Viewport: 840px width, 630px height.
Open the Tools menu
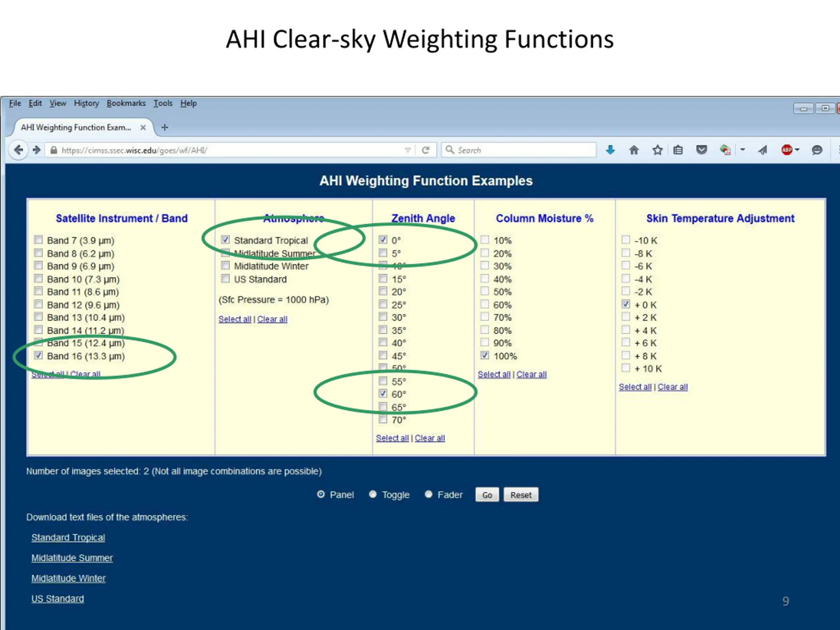pos(163,103)
